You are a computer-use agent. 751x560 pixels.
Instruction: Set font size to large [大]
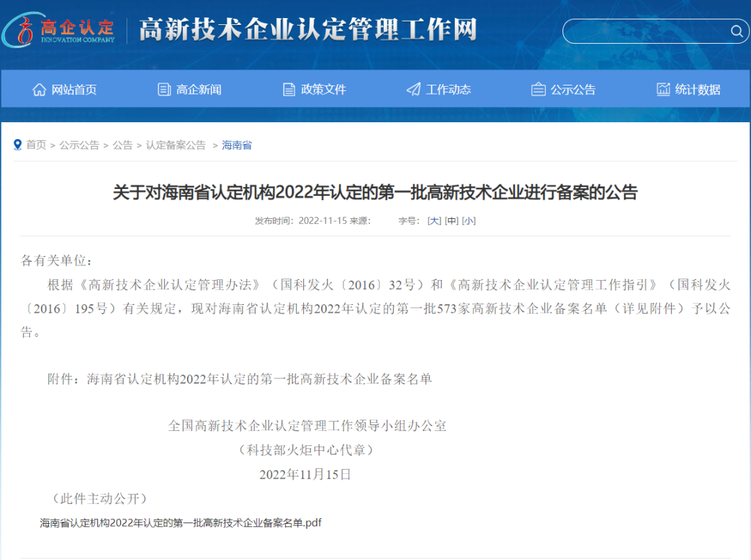tap(434, 221)
